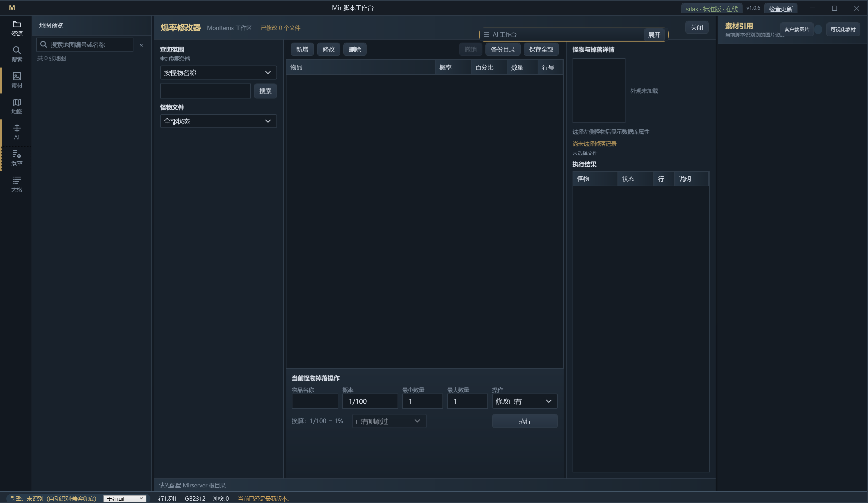Image resolution: width=868 pixels, height=503 pixels.
Task: Sort by the 物品 column header
Action: (360, 67)
